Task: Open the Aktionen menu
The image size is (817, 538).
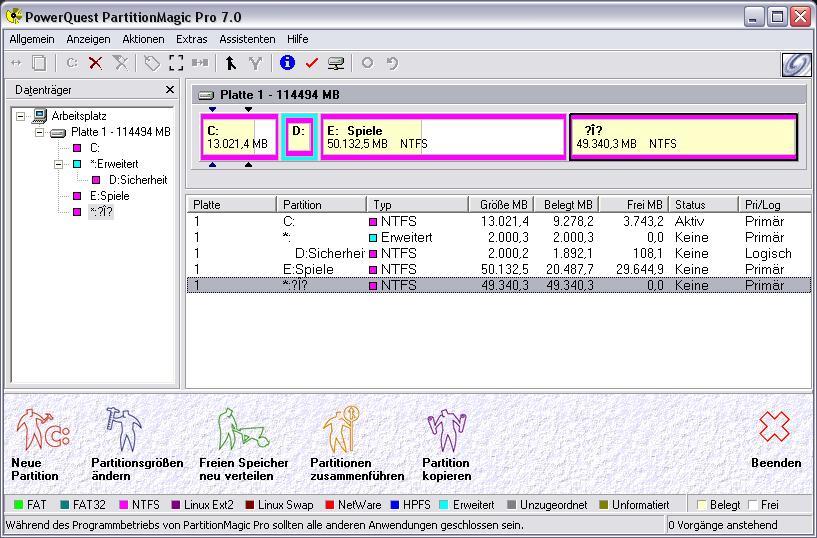Action: point(143,39)
